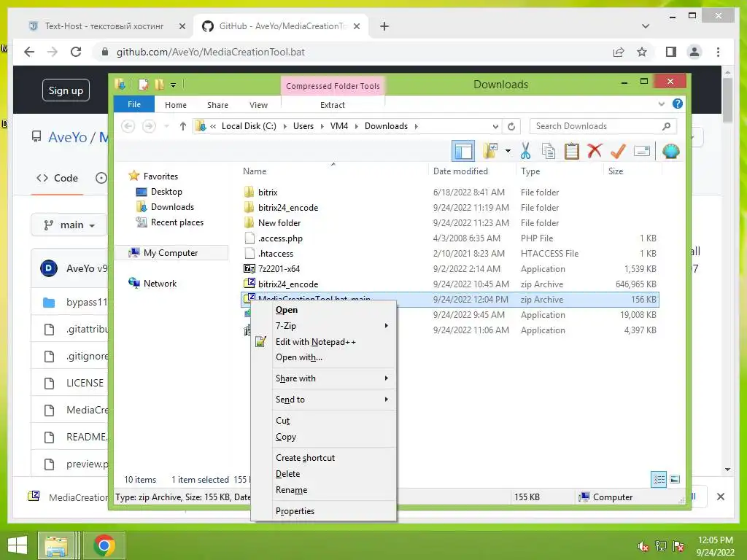Image resolution: width=747 pixels, height=560 pixels.
Task: Open the Quick Access Toolbar dropdown arrow
Action: pos(173,85)
